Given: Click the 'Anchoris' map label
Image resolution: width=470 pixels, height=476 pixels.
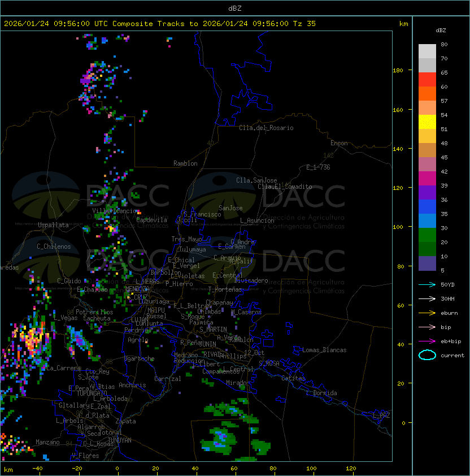Looking at the screenshot, I should (x=132, y=385).
